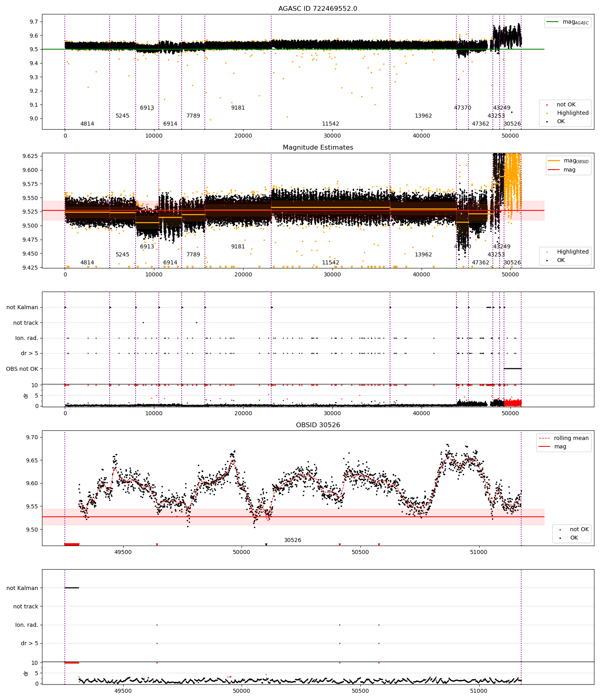Click the "30000" x-axis tick of the top plot
Image resolution: width=600 pixels, height=700 pixels.
[332, 136]
